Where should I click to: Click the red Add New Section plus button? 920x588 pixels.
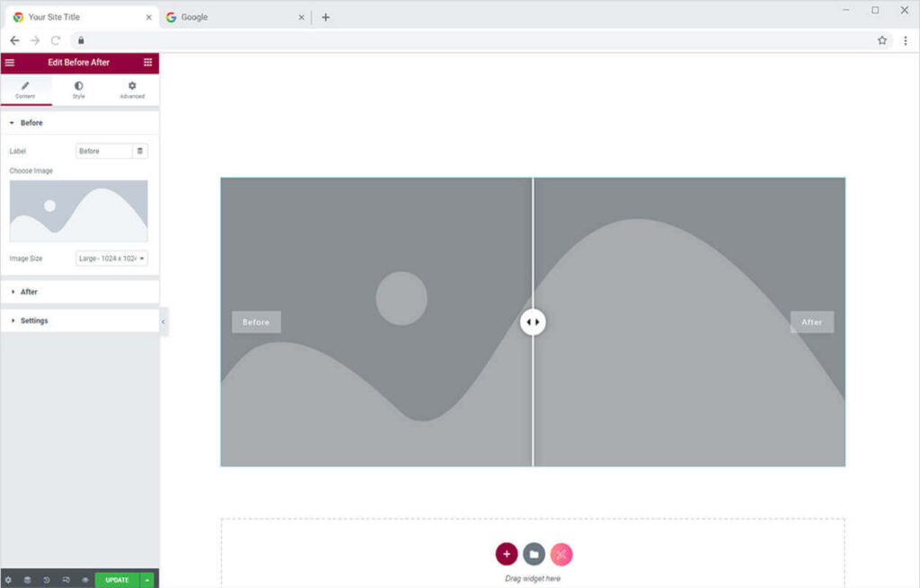point(507,554)
